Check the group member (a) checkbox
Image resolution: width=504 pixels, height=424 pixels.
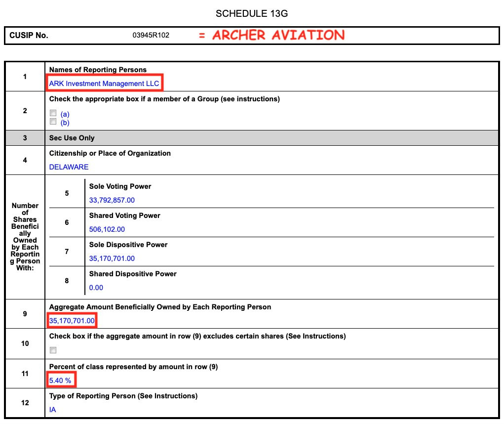coord(53,113)
